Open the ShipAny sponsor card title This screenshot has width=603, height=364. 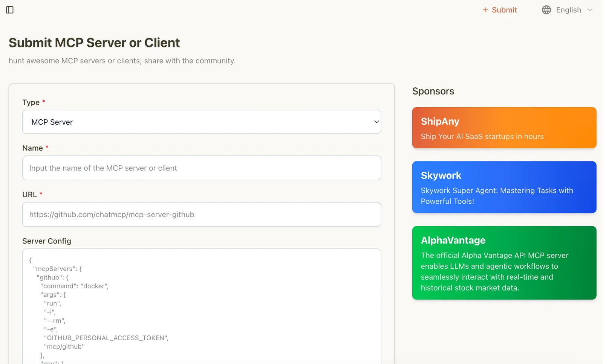(440, 121)
